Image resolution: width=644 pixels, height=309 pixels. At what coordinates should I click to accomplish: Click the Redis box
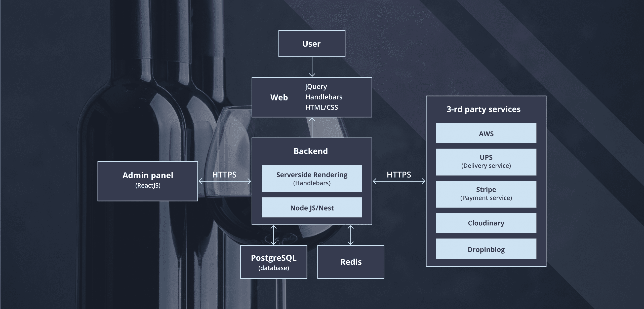pos(351,262)
